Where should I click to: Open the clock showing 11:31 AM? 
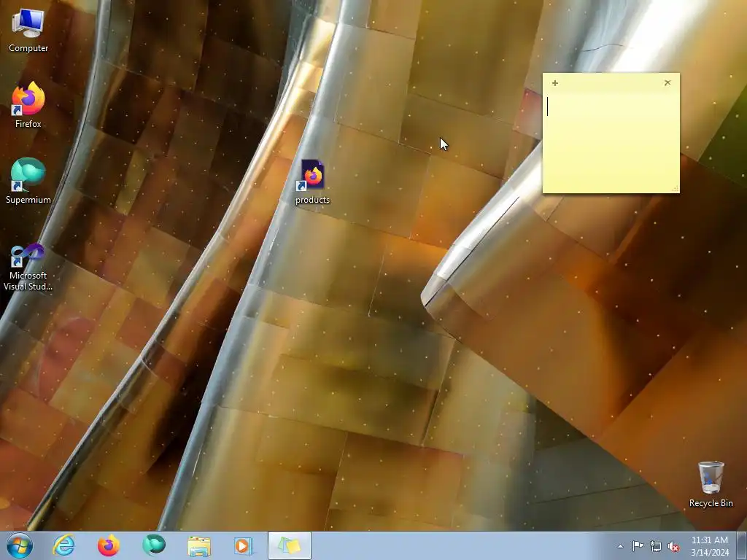710,545
